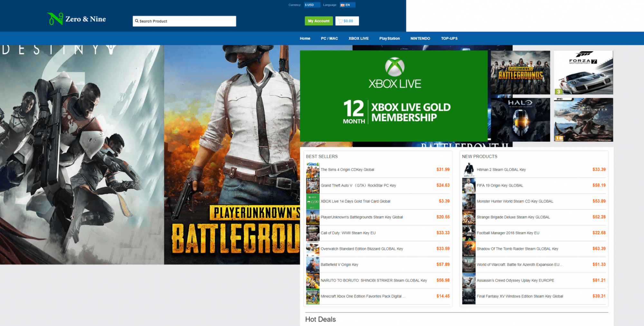Image resolution: width=644 pixels, height=326 pixels.
Task: Open the Overwatch Standard Edition thumbnail
Action: [x=313, y=249]
